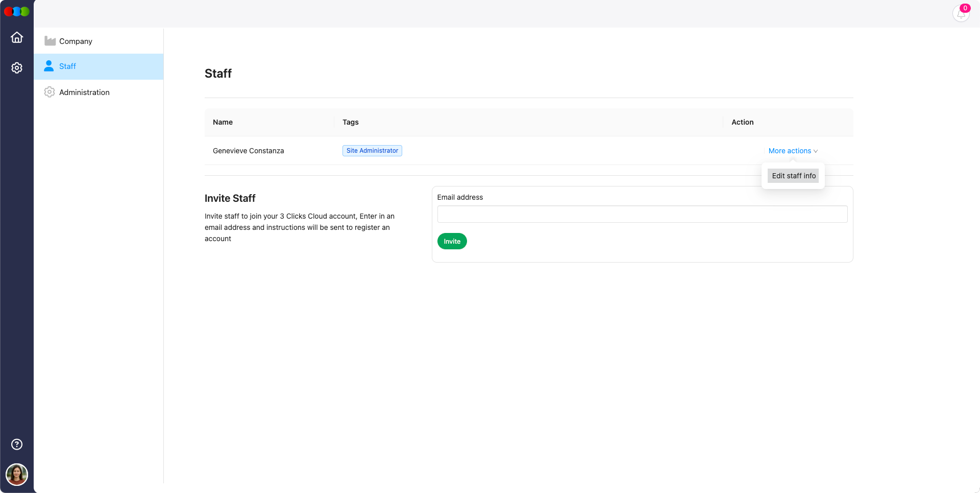980x493 pixels.
Task: Open the Settings gear in left rail
Action: (x=17, y=68)
